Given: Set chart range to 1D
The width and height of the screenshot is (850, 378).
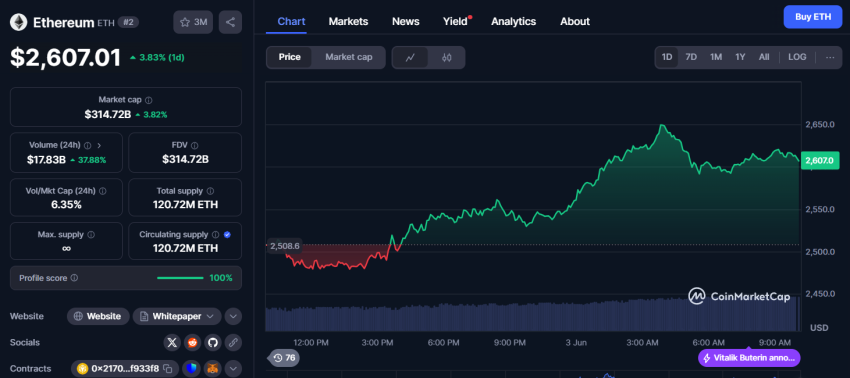Looking at the screenshot, I should tap(667, 57).
